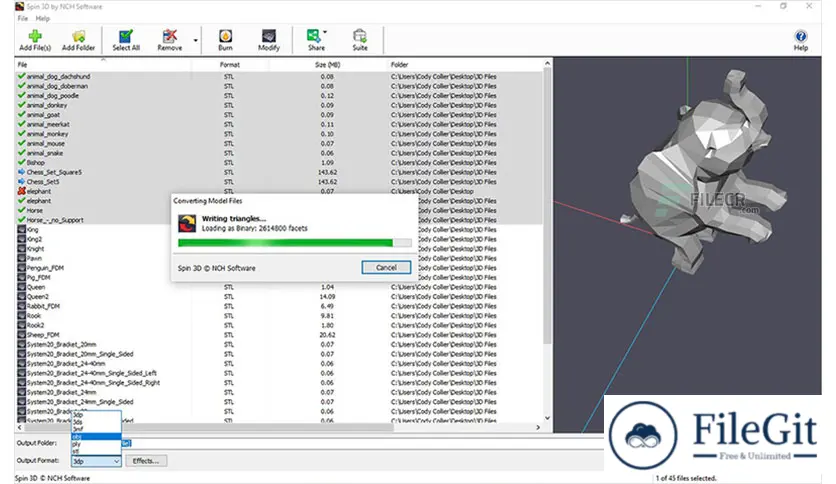Click the horizontal scroll-left arrow
Image resolution: width=836 pixels, height=484 pixels.
point(20,427)
